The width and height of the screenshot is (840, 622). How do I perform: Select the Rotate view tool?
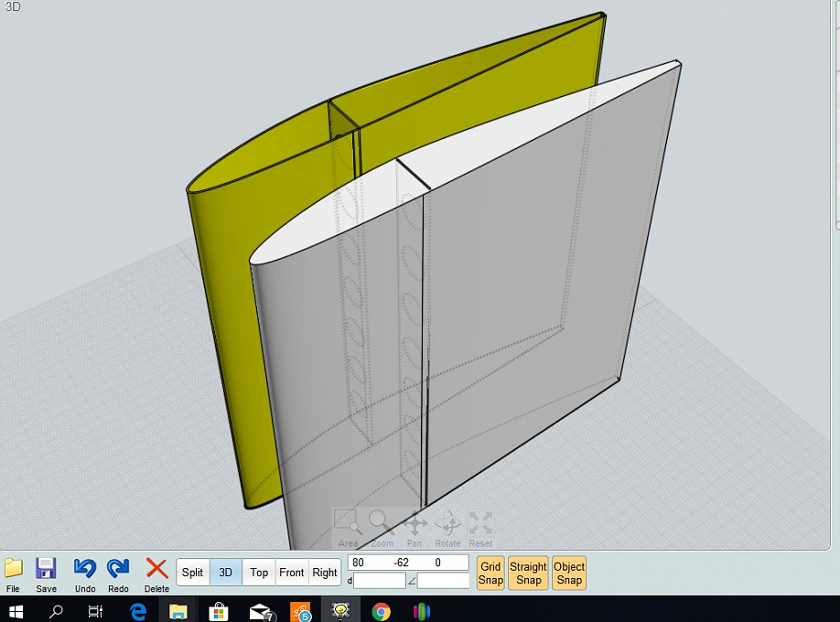pos(447,524)
